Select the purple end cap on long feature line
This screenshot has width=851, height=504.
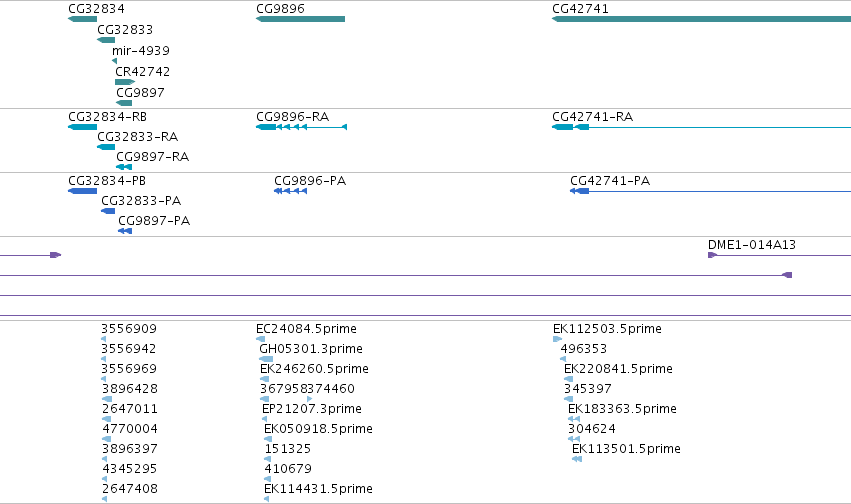[787, 275]
